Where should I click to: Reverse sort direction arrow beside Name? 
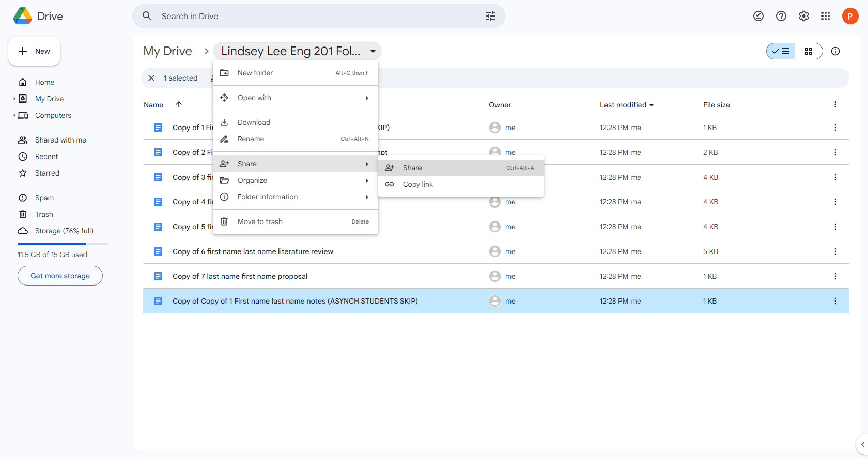point(179,104)
